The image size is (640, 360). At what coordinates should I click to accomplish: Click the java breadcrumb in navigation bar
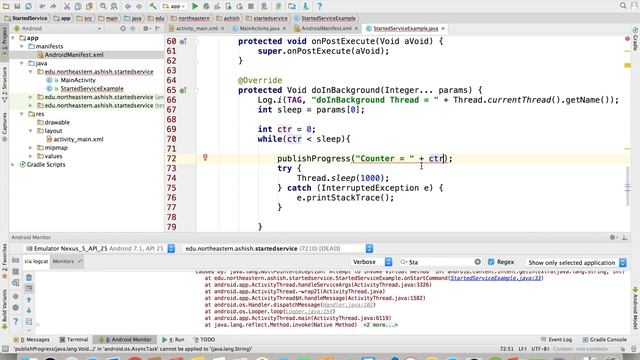133,18
